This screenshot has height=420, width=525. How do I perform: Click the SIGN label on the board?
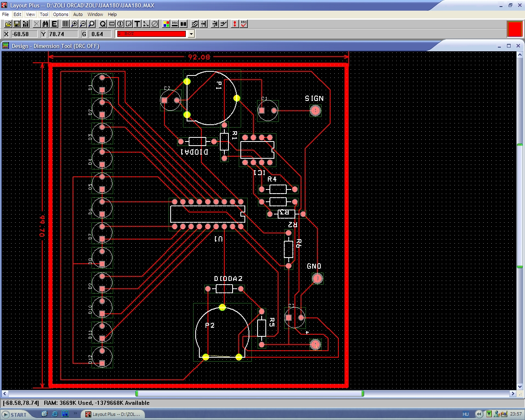[x=314, y=98]
